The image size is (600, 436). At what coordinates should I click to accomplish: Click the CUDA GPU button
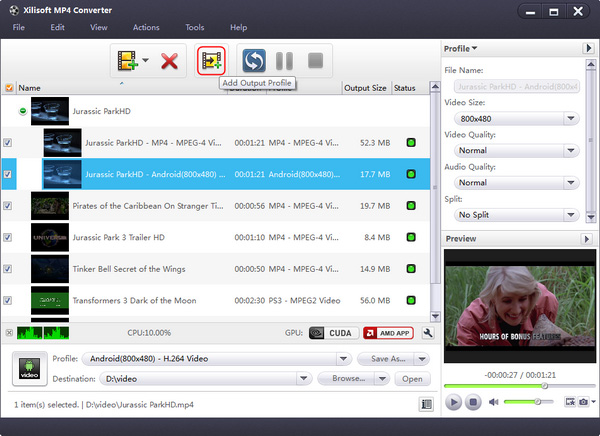coord(334,333)
